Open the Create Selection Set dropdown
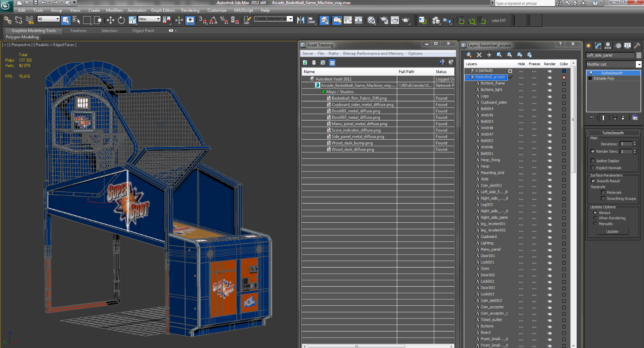The width and height of the screenshot is (644, 348). (290, 19)
